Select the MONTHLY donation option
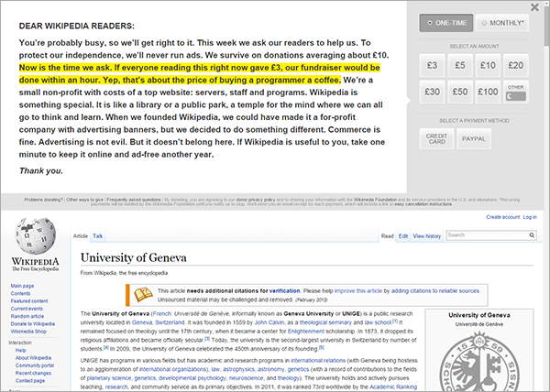Viewport: 550px width, 392px height. tap(502, 23)
